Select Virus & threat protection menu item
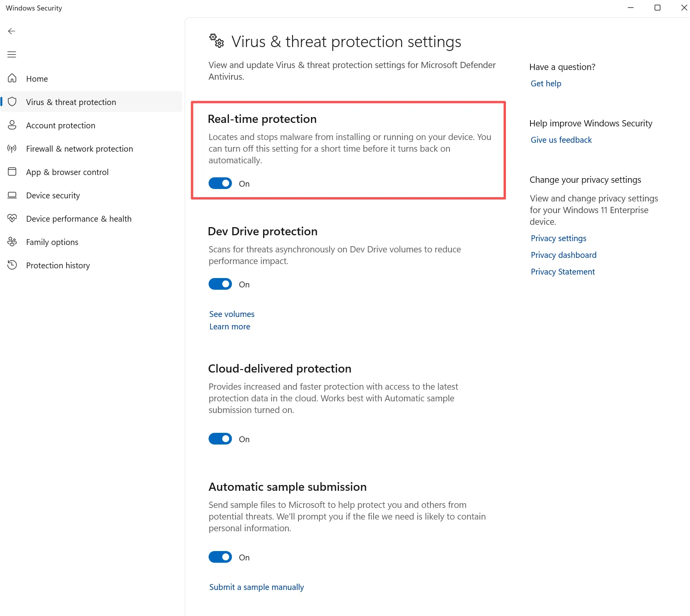690x616 pixels. [91, 102]
